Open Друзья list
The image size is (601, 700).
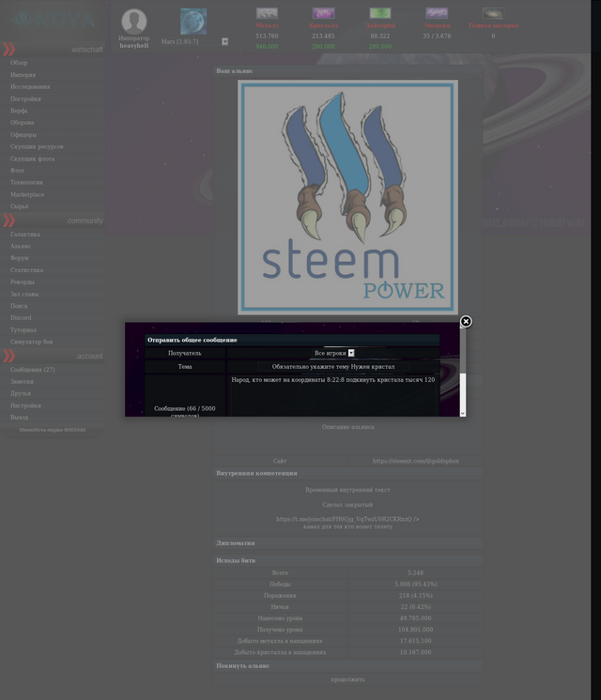pos(21,393)
